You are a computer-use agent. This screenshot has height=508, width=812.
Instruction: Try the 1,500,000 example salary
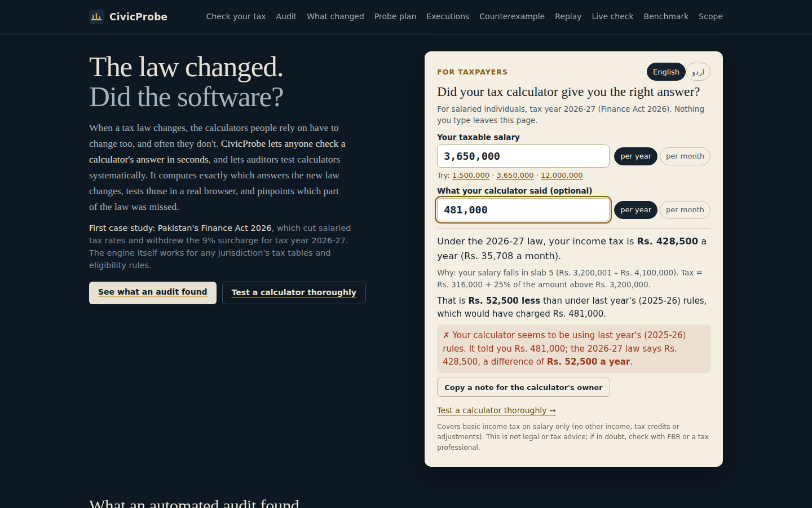[x=471, y=176]
